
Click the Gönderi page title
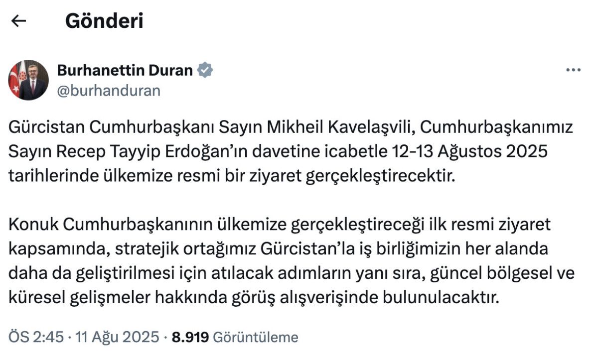104,21
